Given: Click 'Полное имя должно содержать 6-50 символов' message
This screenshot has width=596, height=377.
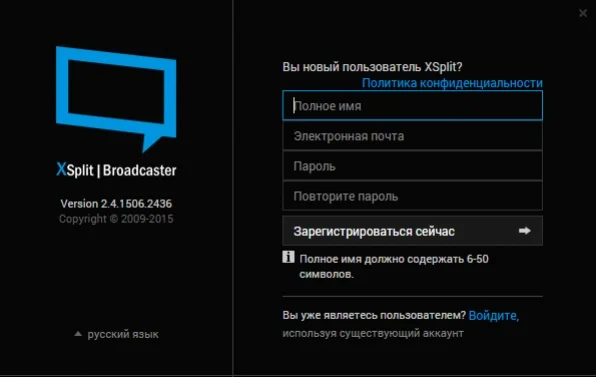Looking at the screenshot, I should point(394,266).
